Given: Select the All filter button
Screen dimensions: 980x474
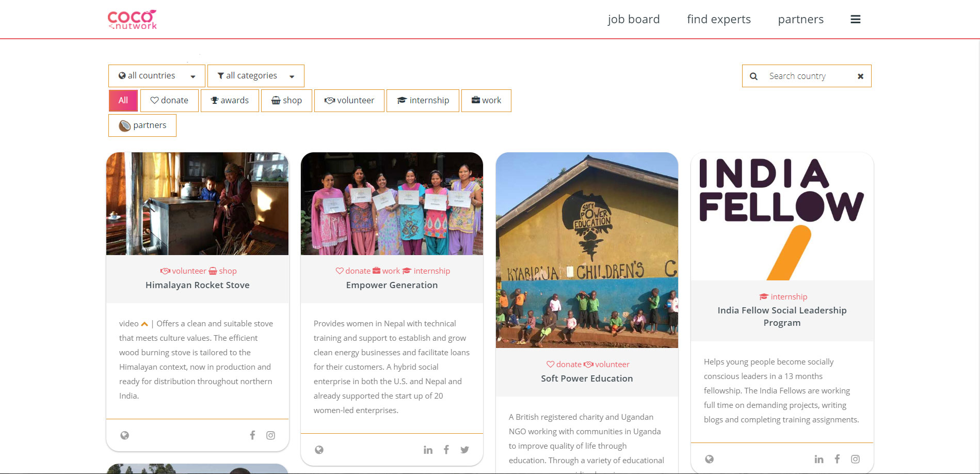Looking at the screenshot, I should pyautogui.click(x=123, y=101).
